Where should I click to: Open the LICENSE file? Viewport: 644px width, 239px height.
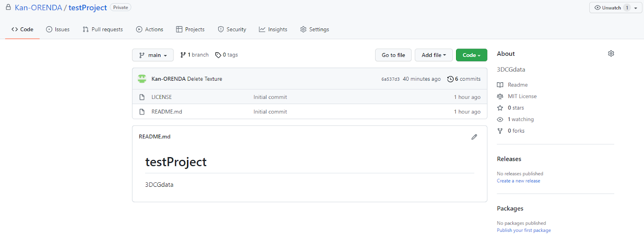click(161, 97)
